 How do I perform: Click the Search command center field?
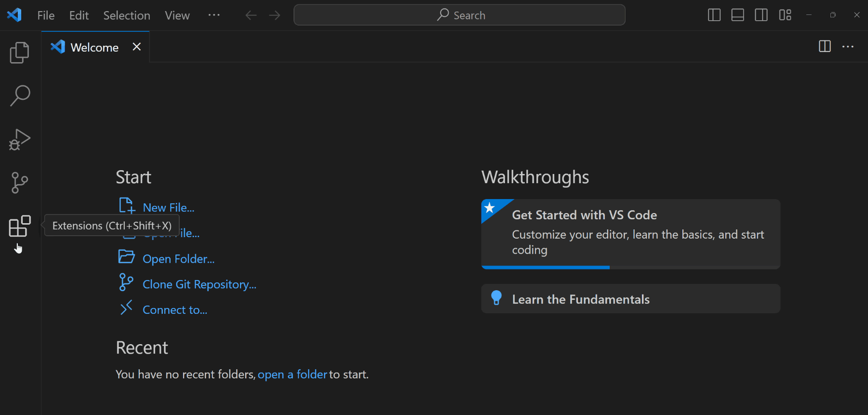click(459, 15)
